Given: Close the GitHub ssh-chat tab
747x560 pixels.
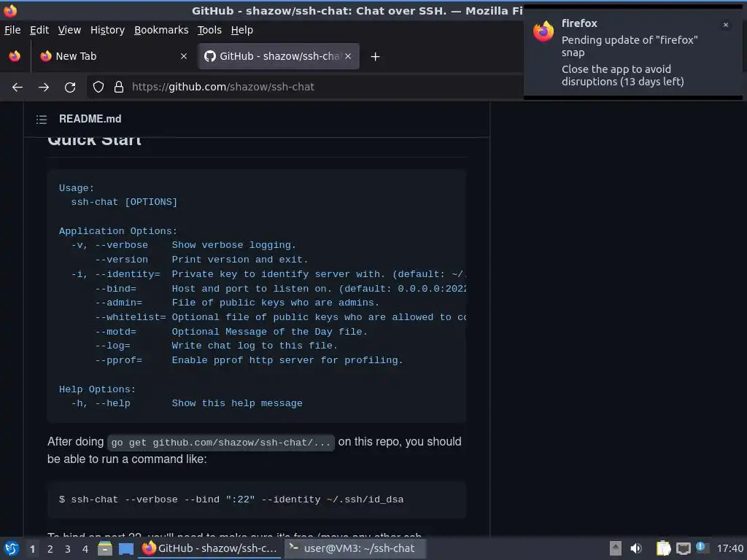Looking at the screenshot, I should (x=348, y=56).
